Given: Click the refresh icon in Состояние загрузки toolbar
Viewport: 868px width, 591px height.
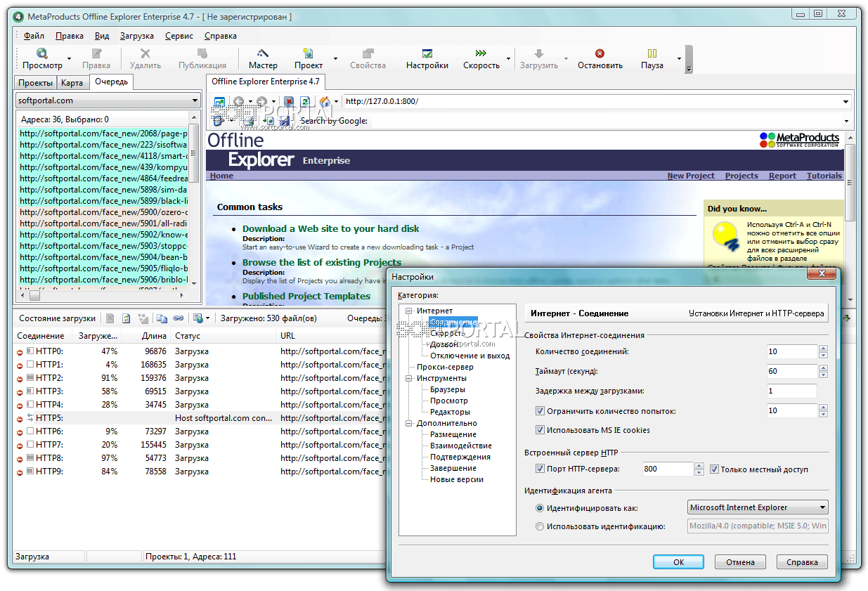Looking at the screenshot, I should click(x=127, y=318).
